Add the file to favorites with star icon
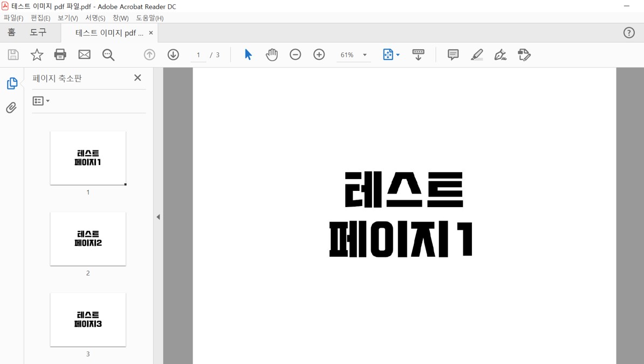 36,54
